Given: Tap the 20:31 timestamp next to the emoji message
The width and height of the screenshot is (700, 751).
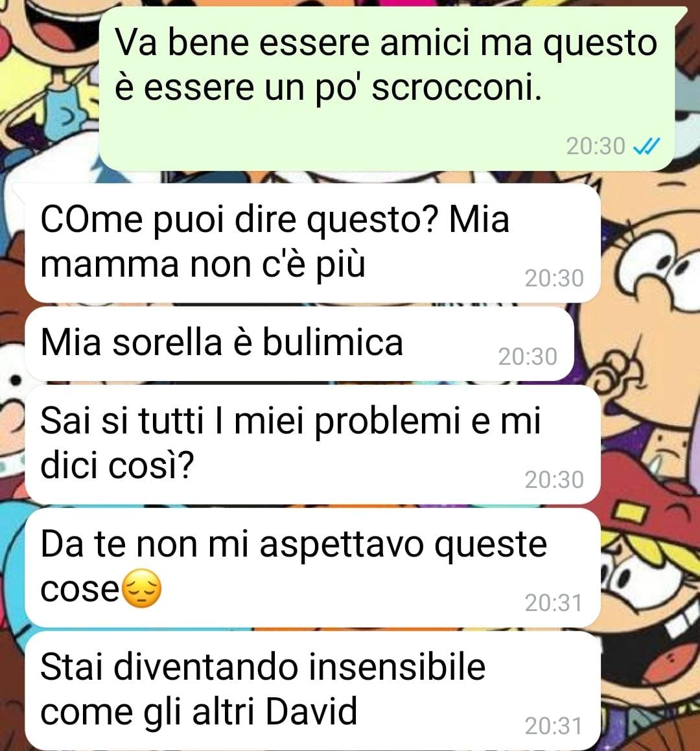Looking at the screenshot, I should click(554, 603).
